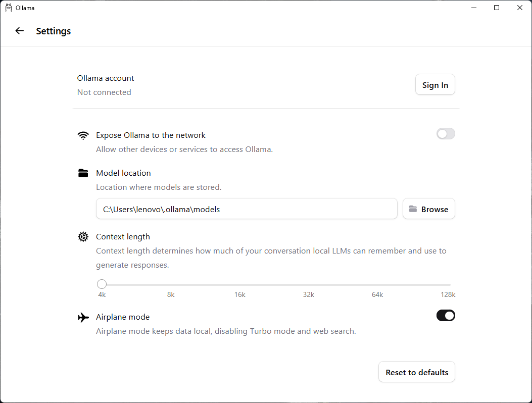Click the Model location folder icon
The image size is (532, 403).
click(83, 173)
